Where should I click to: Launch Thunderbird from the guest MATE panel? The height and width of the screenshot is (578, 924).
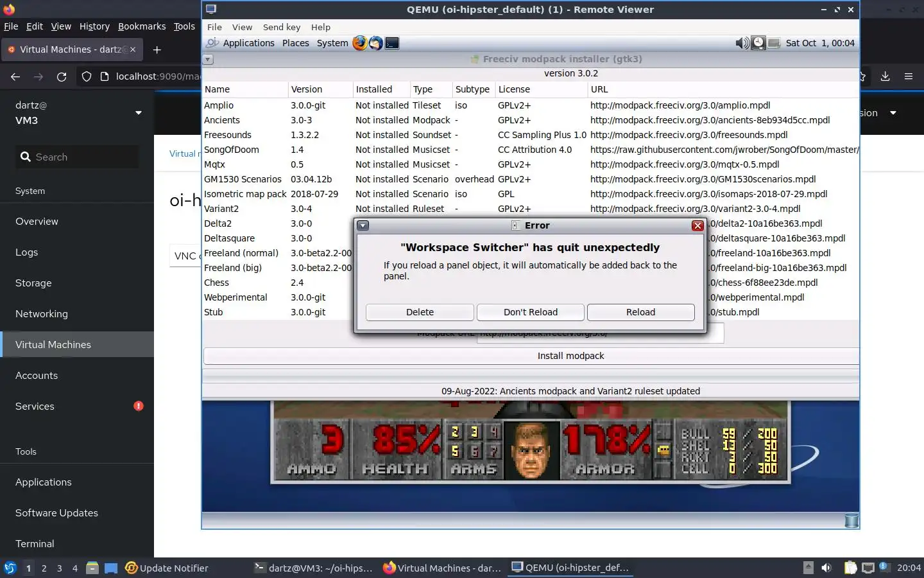376,43
